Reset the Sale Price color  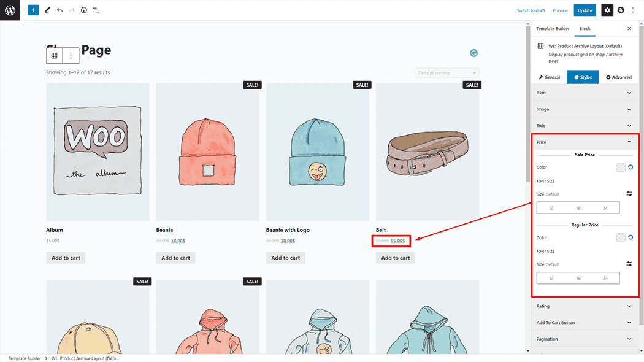(x=631, y=168)
